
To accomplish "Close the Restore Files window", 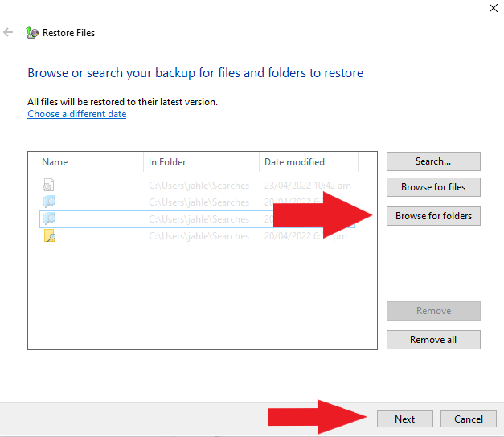I will (492, 8).
